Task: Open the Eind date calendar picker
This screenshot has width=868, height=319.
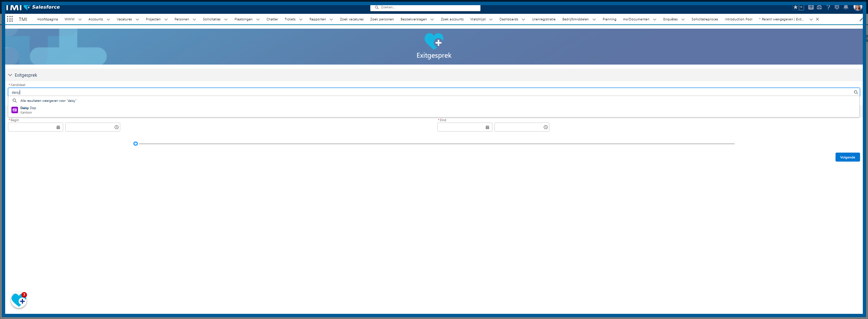Action: (487, 127)
